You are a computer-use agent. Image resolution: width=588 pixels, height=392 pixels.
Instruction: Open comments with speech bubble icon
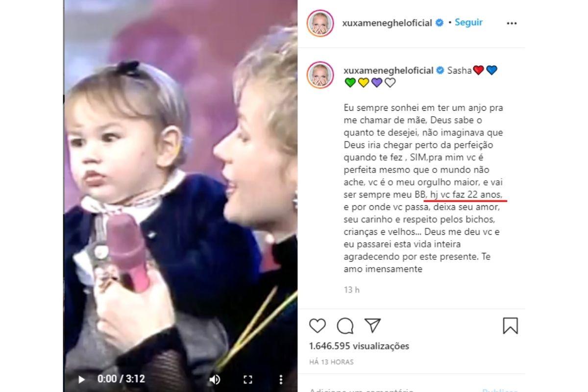345,326
